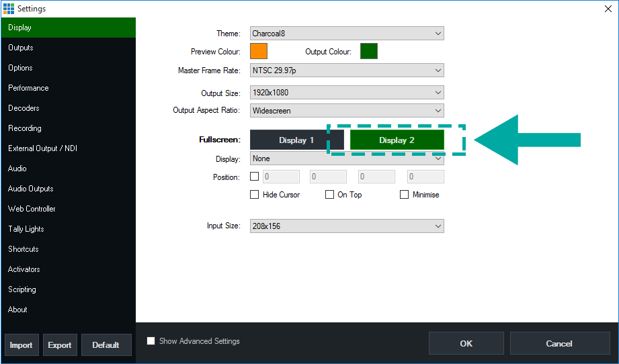Open the Output Aspect Ratio dropdown
This screenshot has height=364, width=619.
click(347, 110)
